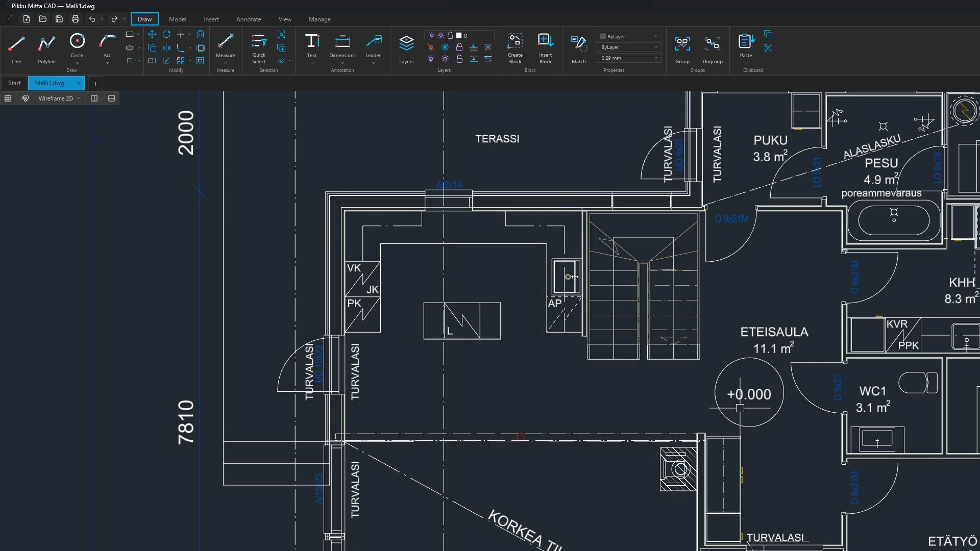The image size is (980, 551).
Task: Switch to the Annotate ribbon tab
Action: tap(249, 19)
